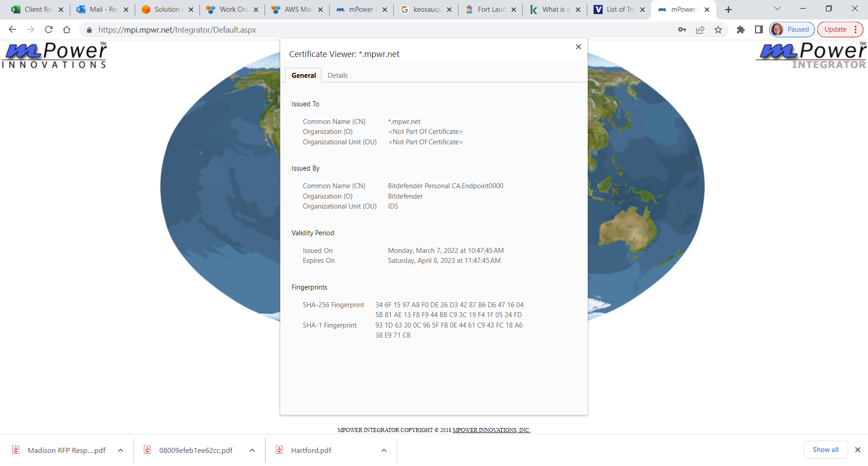This screenshot has width=868, height=466.
Task: Close the Client Ros tab
Action: pos(61,10)
